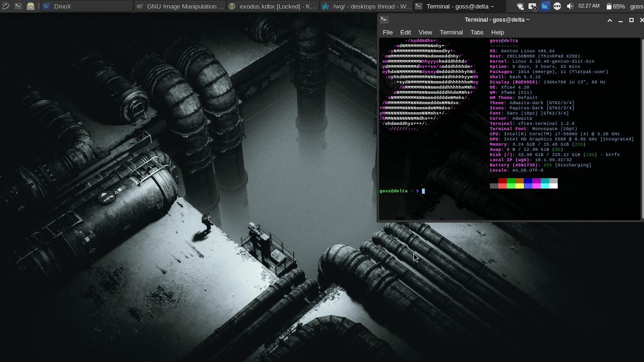Screen dimensions: 644x362
Task: Open the Tabs menu in terminal
Action: (x=477, y=32)
